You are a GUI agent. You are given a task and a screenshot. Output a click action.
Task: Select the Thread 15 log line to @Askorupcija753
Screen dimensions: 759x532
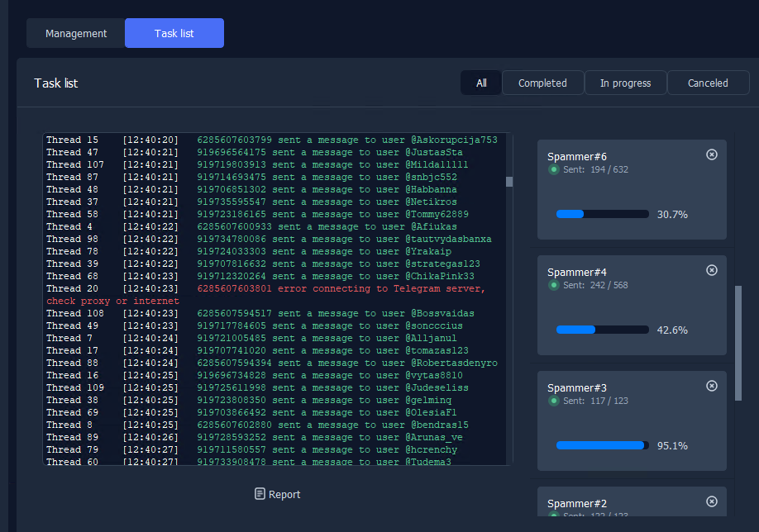coord(272,140)
